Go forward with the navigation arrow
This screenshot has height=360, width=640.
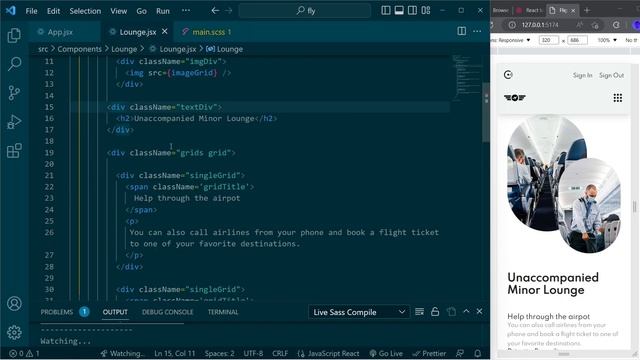[x=229, y=11]
